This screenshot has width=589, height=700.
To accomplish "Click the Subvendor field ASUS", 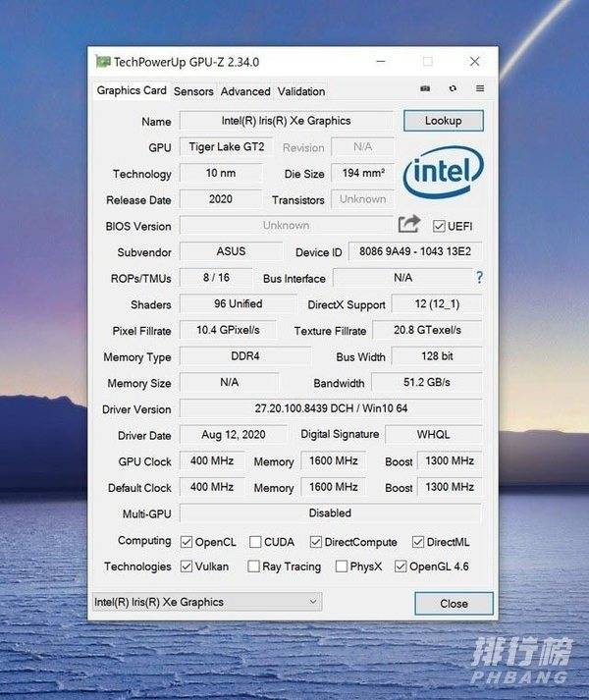I will click(x=231, y=251).
